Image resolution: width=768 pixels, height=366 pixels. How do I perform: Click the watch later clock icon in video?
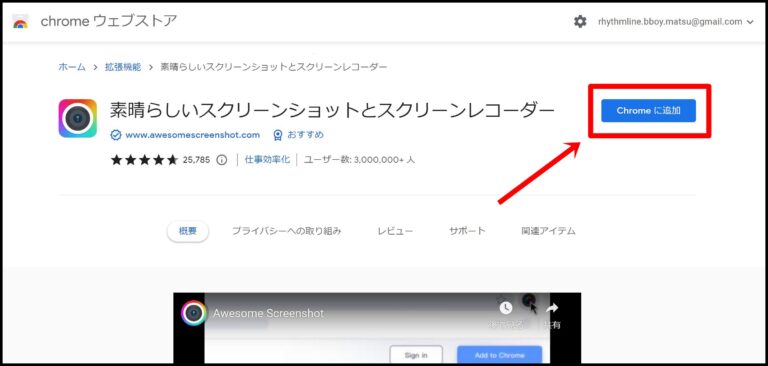tap(505, 308)
